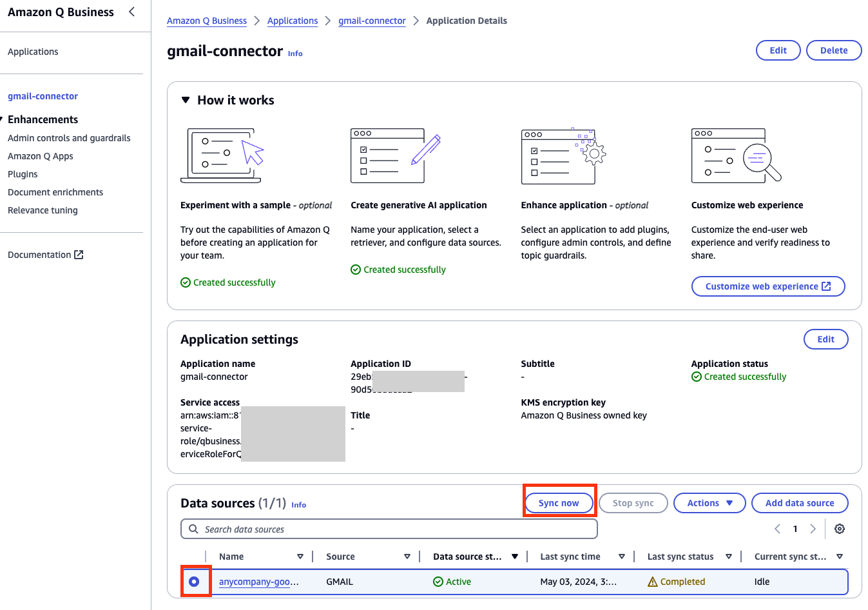
Task: Click the Stop sync button
Action: [633, 503]
